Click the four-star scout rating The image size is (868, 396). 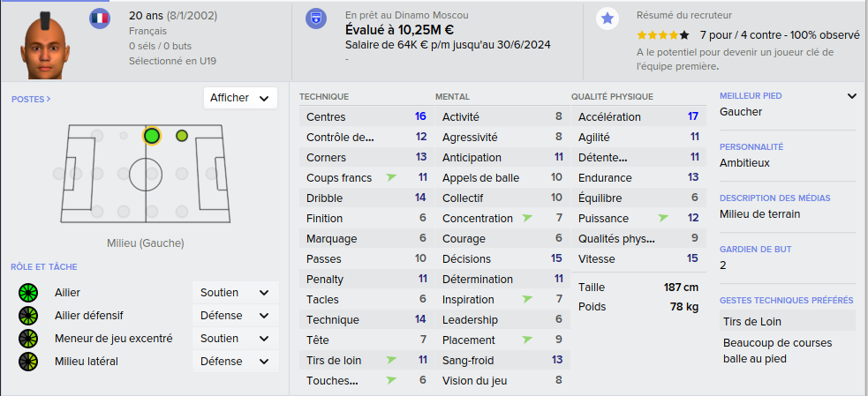click(662, 35)
